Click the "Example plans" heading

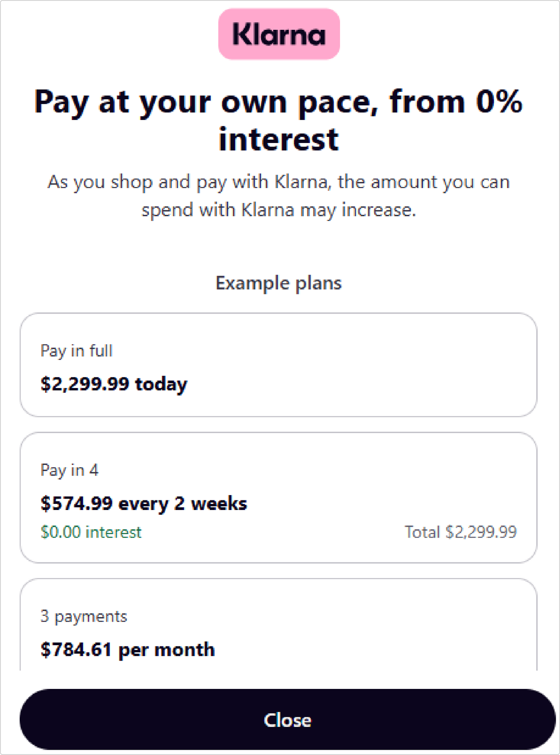point(279,283)
